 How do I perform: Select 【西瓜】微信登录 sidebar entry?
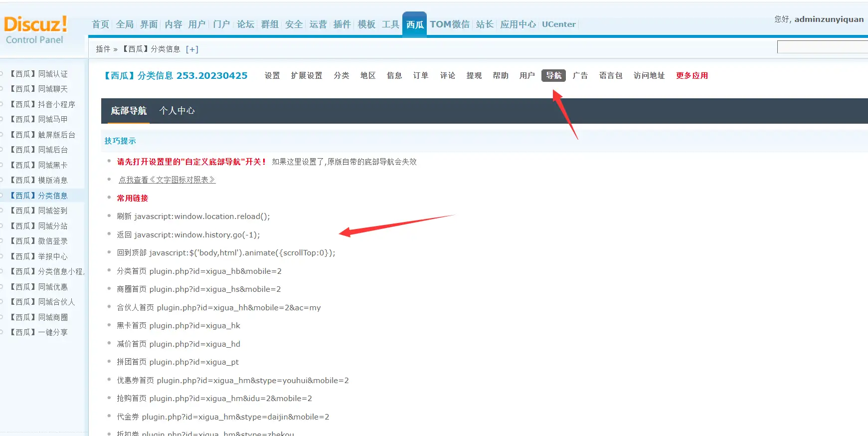39,241
